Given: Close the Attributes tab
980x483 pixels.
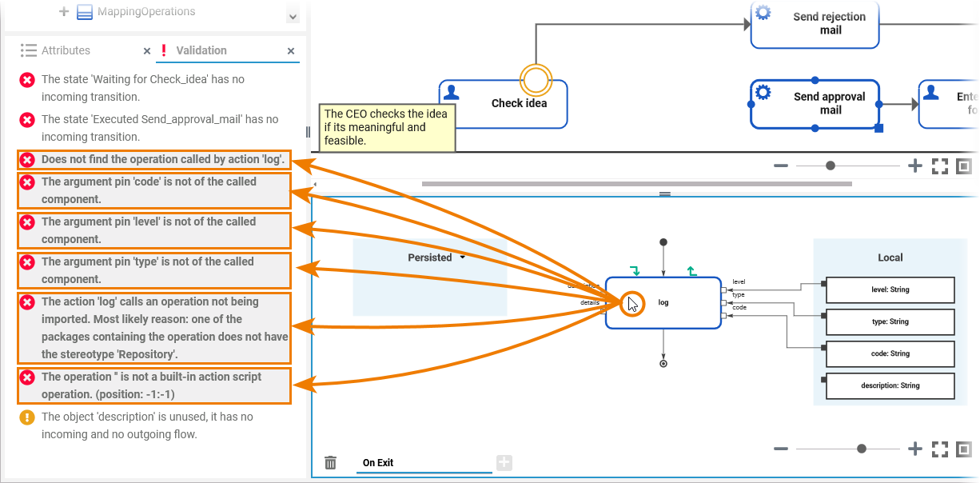Looking at the screenshot, I should [147, 50].
